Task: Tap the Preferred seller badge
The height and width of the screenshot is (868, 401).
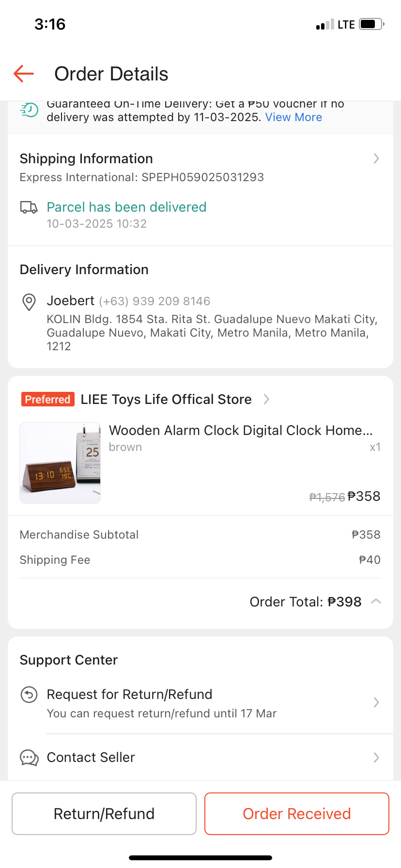Action: (47, 399)
